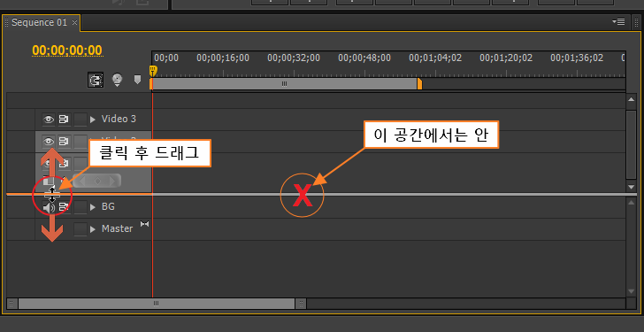Hide Video 3 track with eye icon
Viewport: 644px width, 332px height.
pos(49,120)
